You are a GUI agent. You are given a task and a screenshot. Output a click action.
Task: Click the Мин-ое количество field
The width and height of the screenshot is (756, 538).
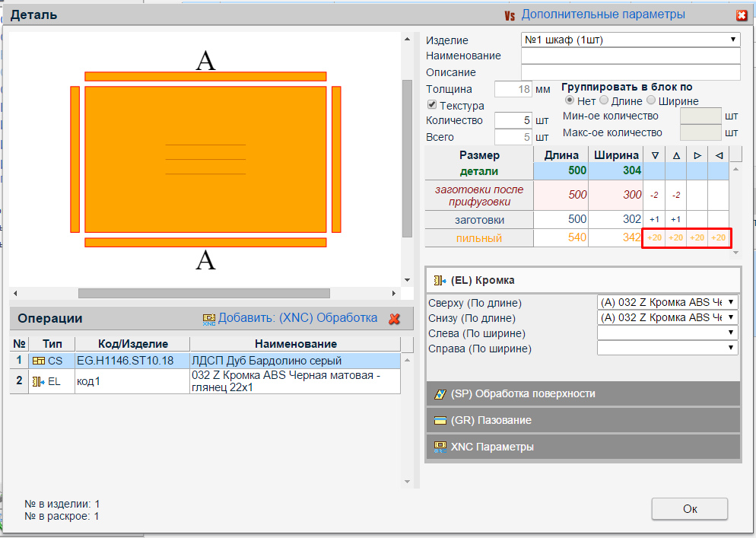click(700, 116)
